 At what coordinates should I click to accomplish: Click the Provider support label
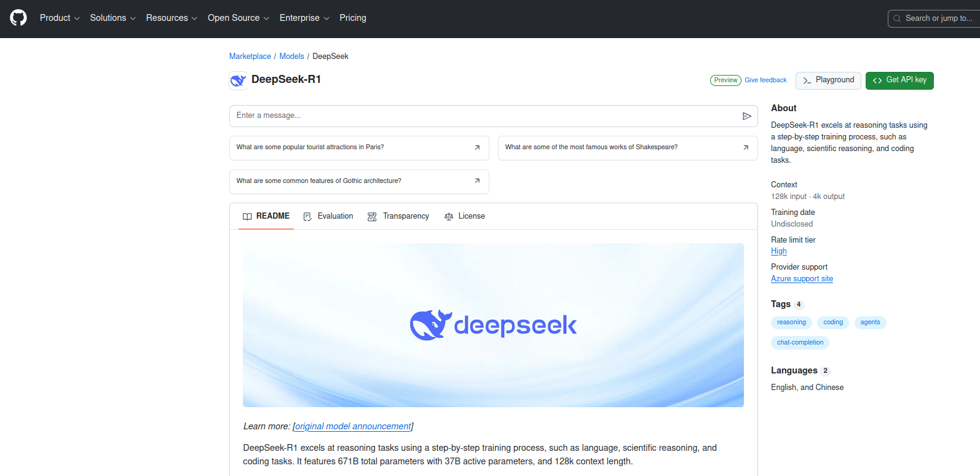point(799,267)
